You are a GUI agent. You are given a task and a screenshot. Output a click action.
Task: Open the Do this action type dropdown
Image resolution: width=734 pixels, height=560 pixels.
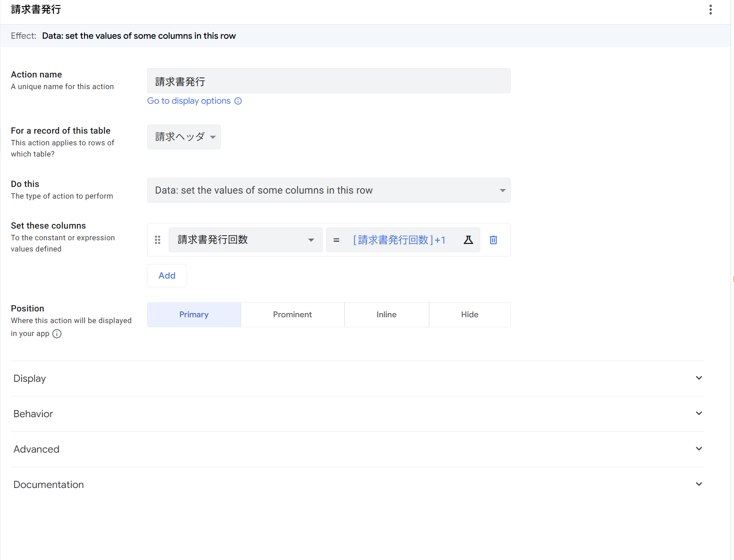pos(329,190)
